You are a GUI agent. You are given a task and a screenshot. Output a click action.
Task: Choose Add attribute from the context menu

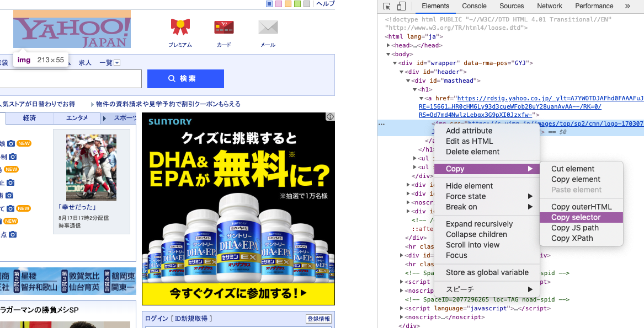point(487,131)
